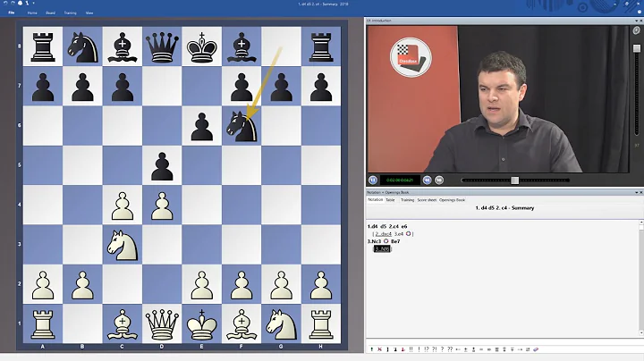Click the eraser icon in annotation toolbar
The image size is (644, 361).
tap(536, 349)
